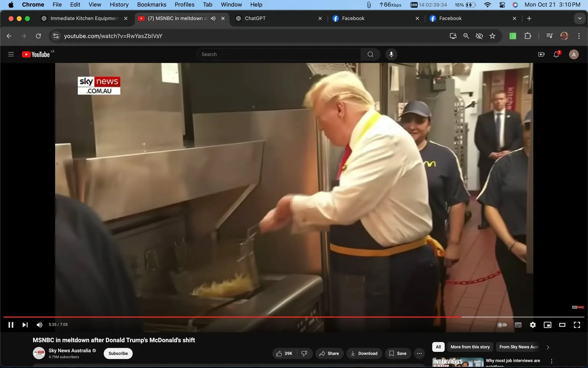Open YouTube notifications bell

click(556, 54)
